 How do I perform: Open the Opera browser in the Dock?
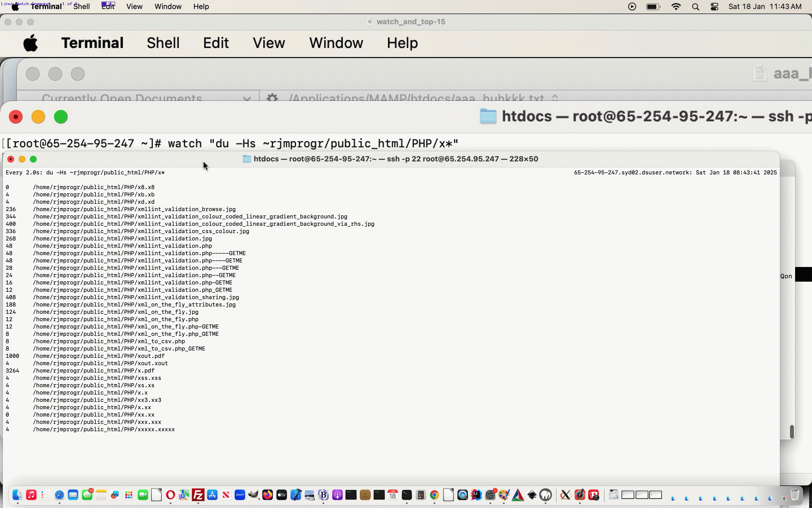tap(171, 495)
